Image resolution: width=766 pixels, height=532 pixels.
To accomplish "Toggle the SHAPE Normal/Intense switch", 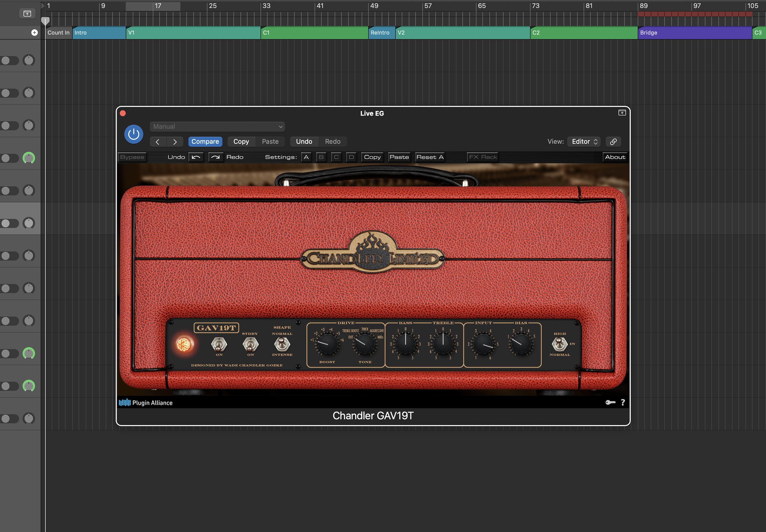I will [x=282, y=344].
